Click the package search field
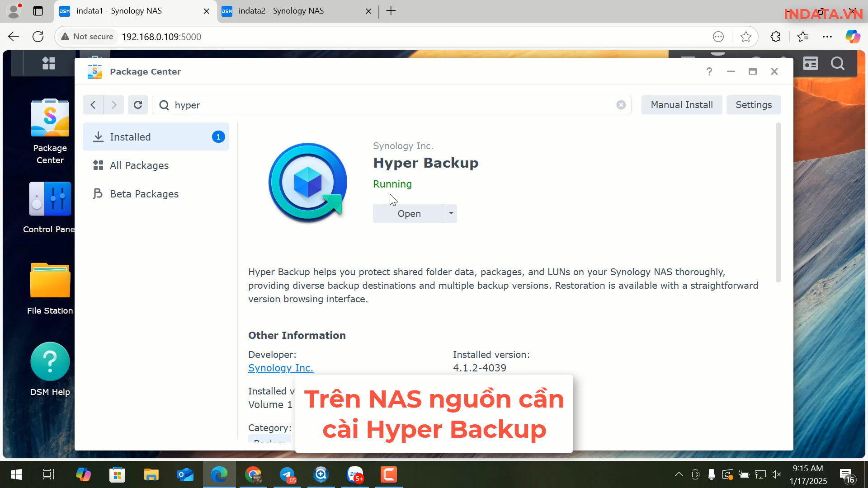The width and height of the screenshot is (868, 488). [x=392, y=105]
